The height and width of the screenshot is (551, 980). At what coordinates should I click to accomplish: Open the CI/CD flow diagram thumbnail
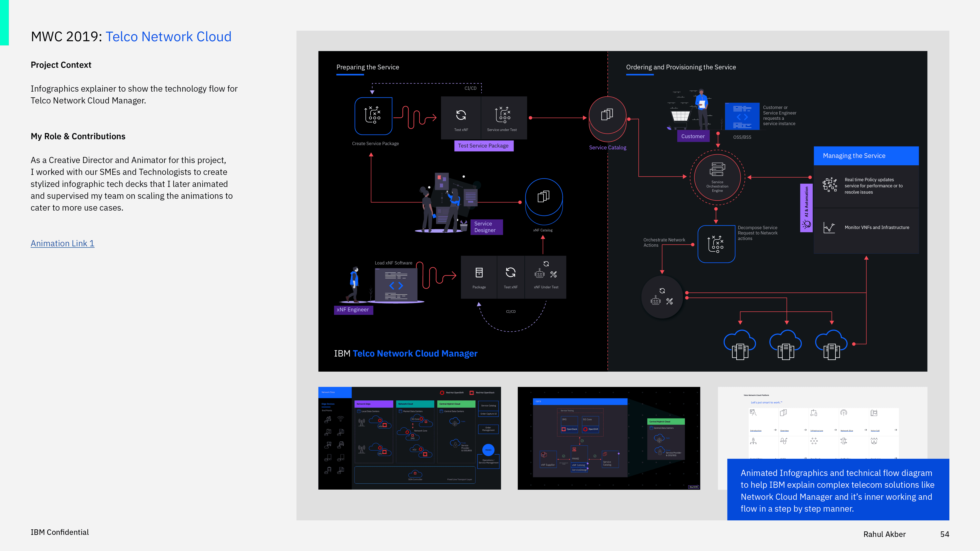click(609, 438)
